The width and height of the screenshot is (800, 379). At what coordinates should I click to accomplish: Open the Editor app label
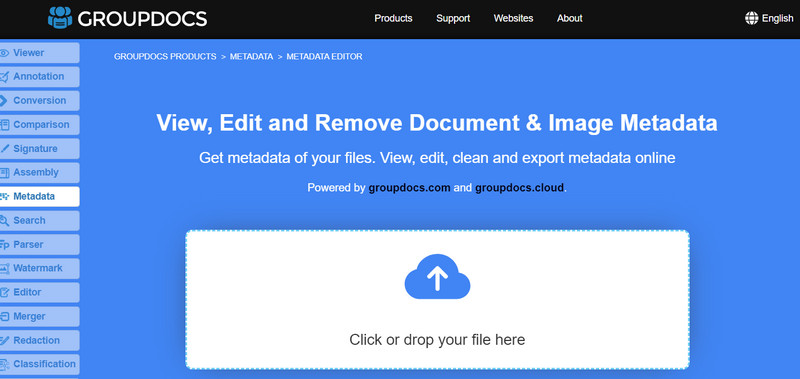(27, 292)
